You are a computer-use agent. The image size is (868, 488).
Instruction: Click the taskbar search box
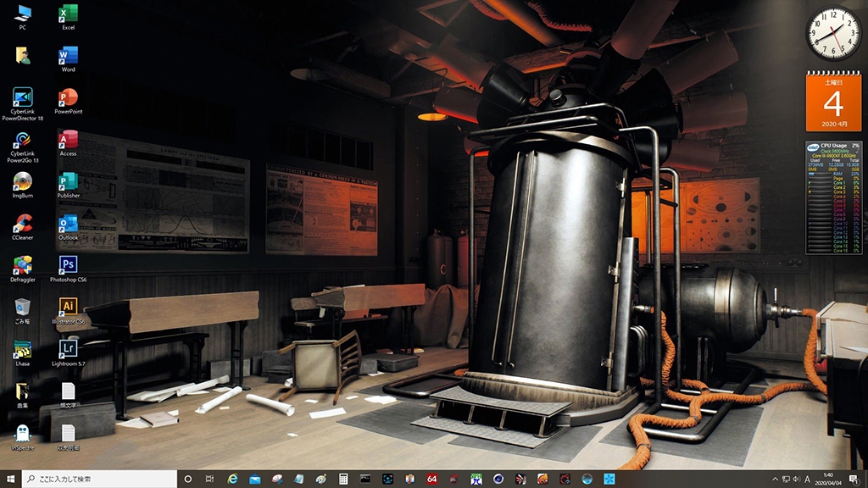[98, 480]
